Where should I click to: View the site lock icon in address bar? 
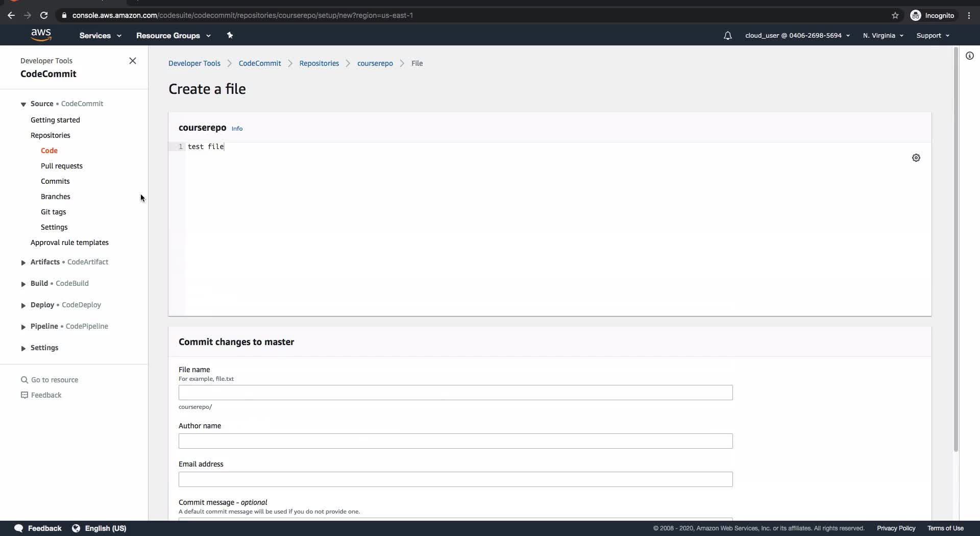[x=64, y=15]
